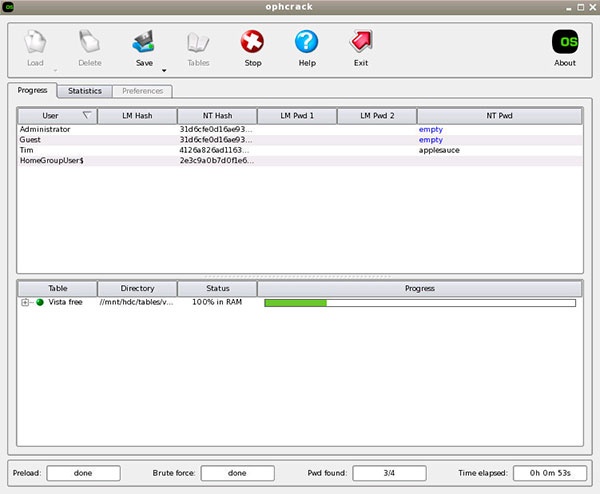600x494 pixels.
Task: Switch to the Statistics tab
Action: [x=84, y=91]
